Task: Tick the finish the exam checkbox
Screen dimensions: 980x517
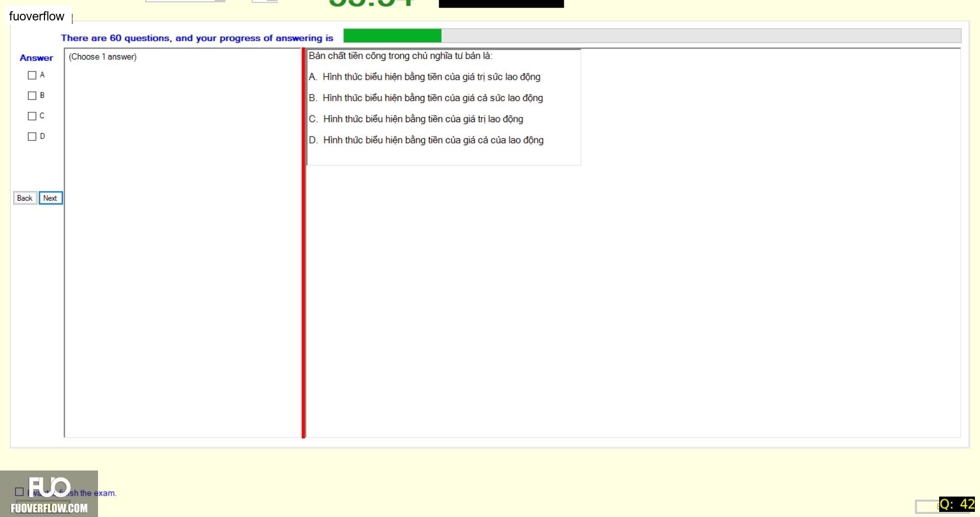Action: click(19, 492)
